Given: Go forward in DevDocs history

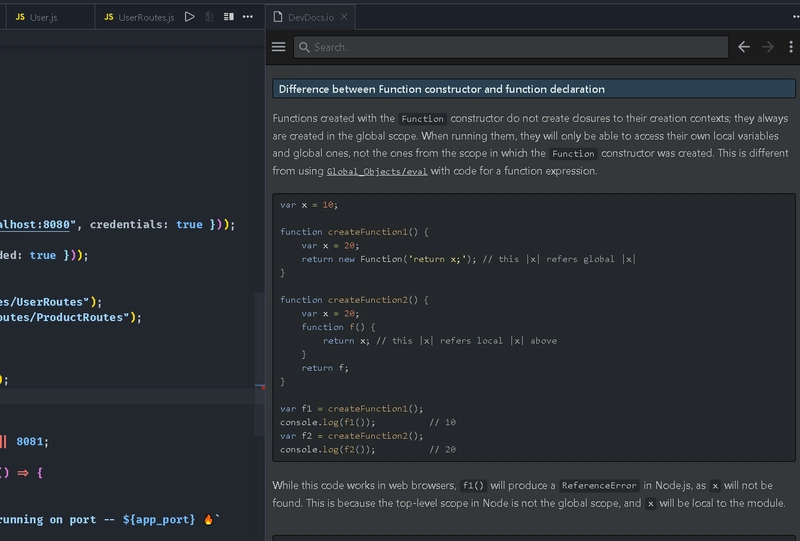Looking at the screenshot, I should (x=768, y=47).
